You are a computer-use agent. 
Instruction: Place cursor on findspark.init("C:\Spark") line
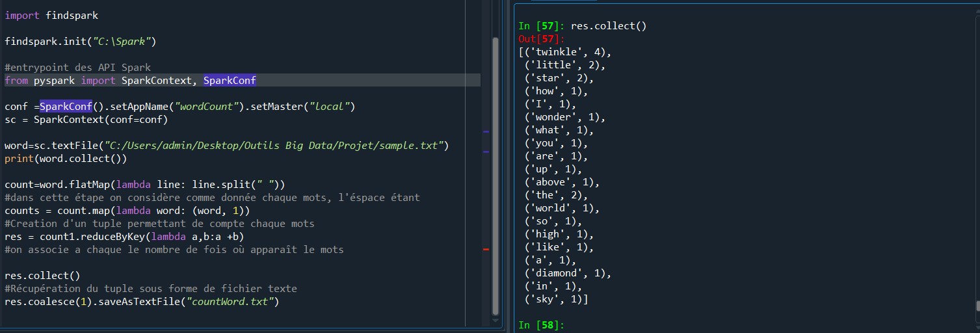tap(81, 41)
